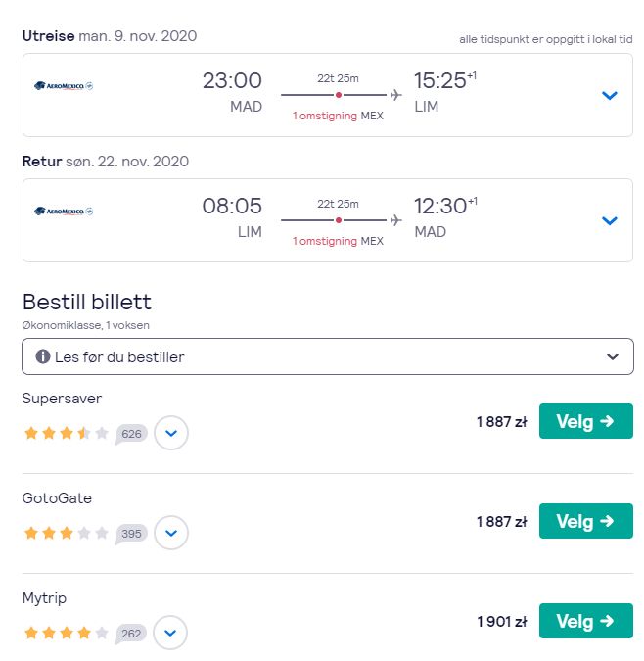Image resolution: width=644 pixels, height=661 pixels.
Task: Expand Supersaver details round chevron
Action: [x=171, y=433]
